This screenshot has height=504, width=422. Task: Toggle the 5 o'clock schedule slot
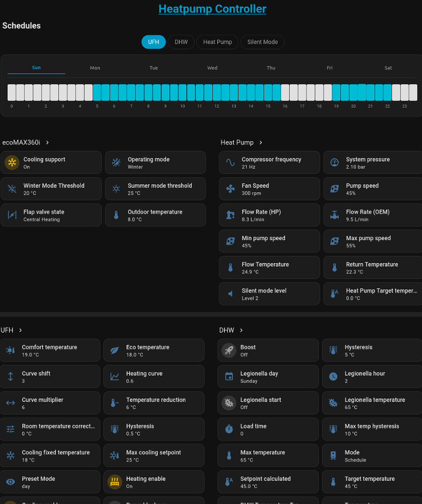click(97, 93)
